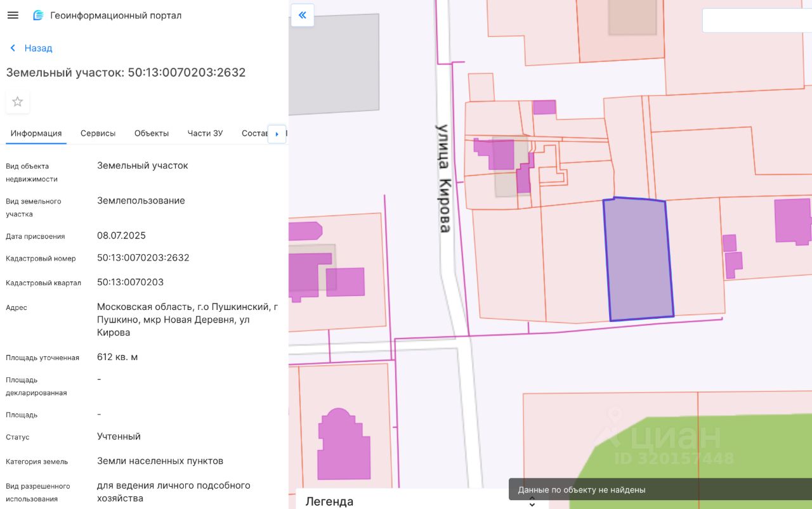
Task: Click the Геоинформационный портал logo icon
Action: coord(39,15)
